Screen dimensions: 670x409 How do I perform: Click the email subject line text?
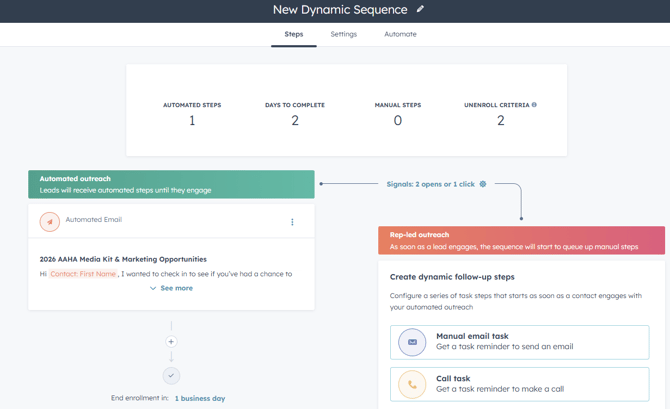123,259
